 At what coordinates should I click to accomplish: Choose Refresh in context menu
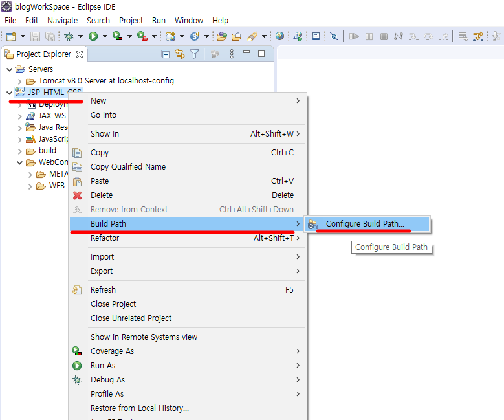point(188,290)
